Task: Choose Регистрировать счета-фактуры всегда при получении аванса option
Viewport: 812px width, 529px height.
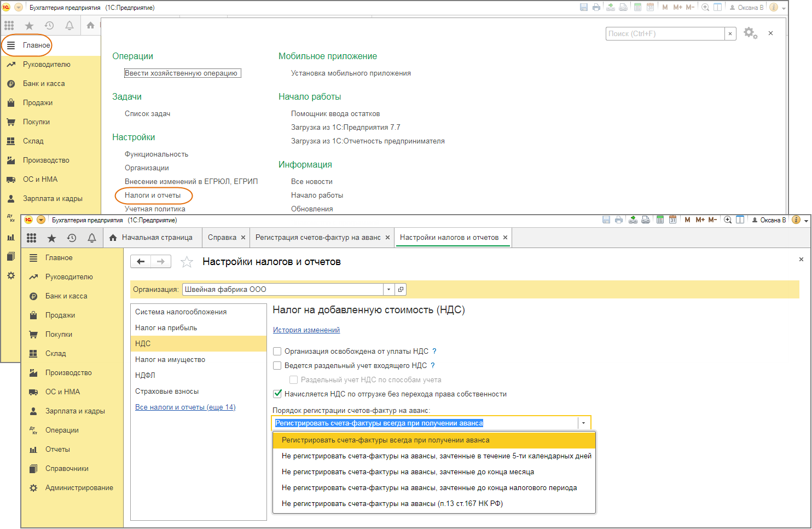Action: point(434,440)
